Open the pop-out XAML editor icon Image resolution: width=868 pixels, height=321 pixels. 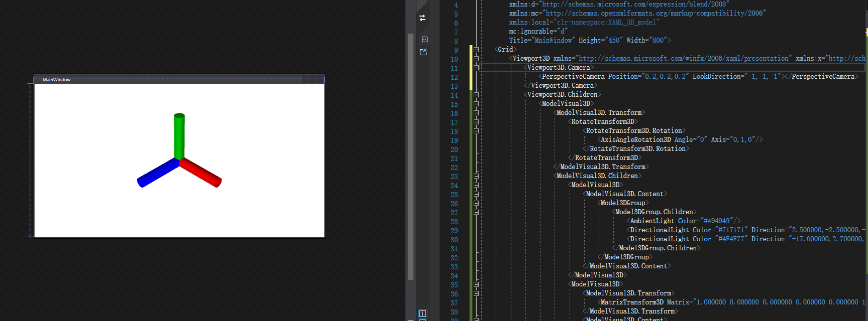coord(423,52)
